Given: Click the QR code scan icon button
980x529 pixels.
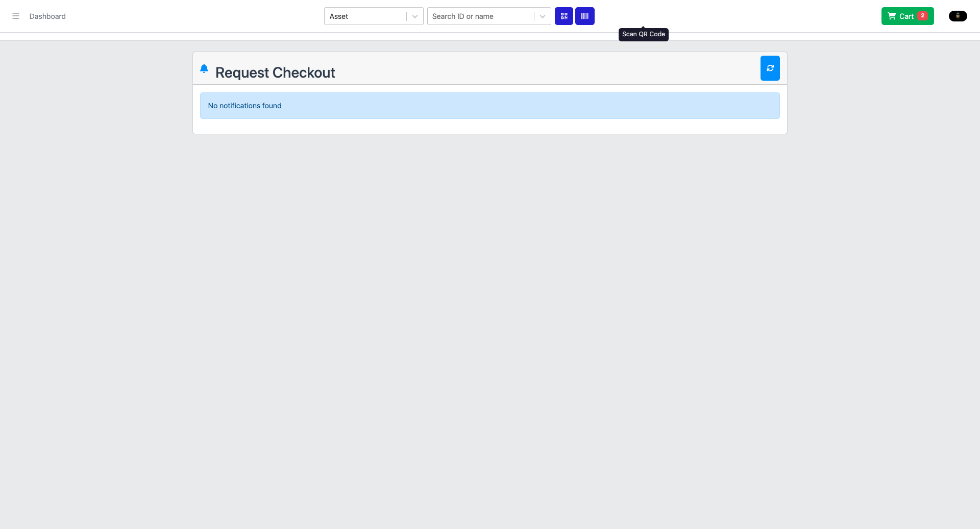Looking at the screenshot, I should (x=564, y=16).
